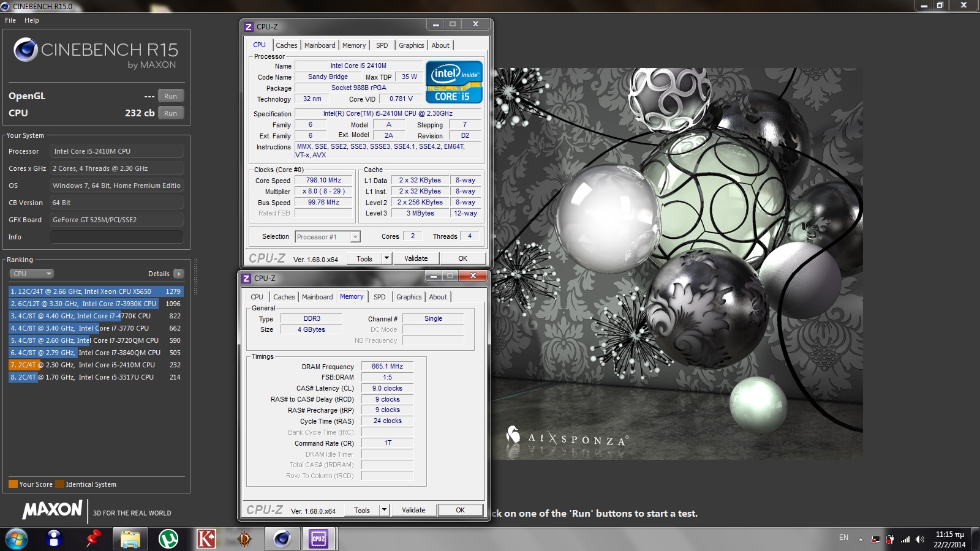Click the Cinebench logo sphere icon
This screenshot has height=551, width=980.
26,50
